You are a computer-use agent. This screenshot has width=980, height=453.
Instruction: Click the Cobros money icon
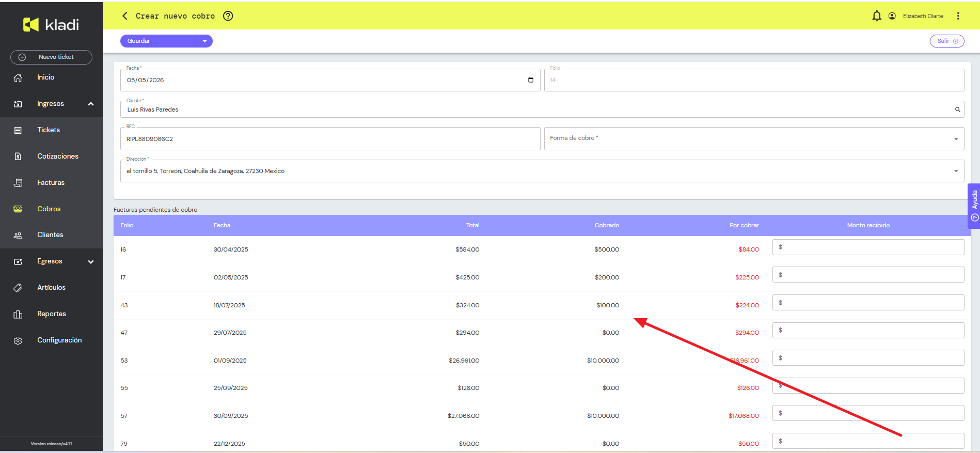pyautogui.click(x=18, y=209)
